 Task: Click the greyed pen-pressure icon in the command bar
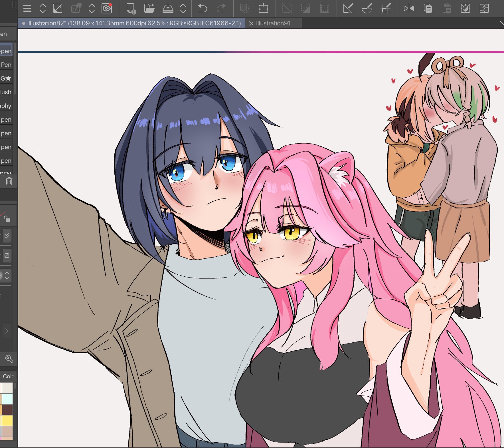tap(76, 8)
